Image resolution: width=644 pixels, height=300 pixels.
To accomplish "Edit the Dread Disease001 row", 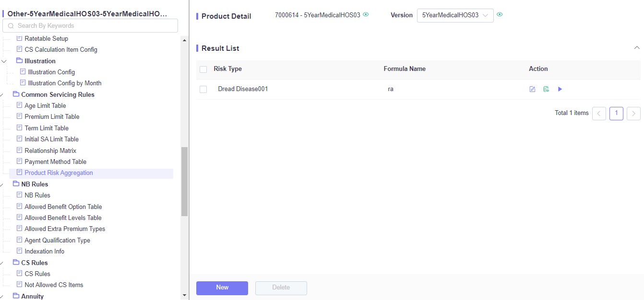I will (x=532, y=89).
